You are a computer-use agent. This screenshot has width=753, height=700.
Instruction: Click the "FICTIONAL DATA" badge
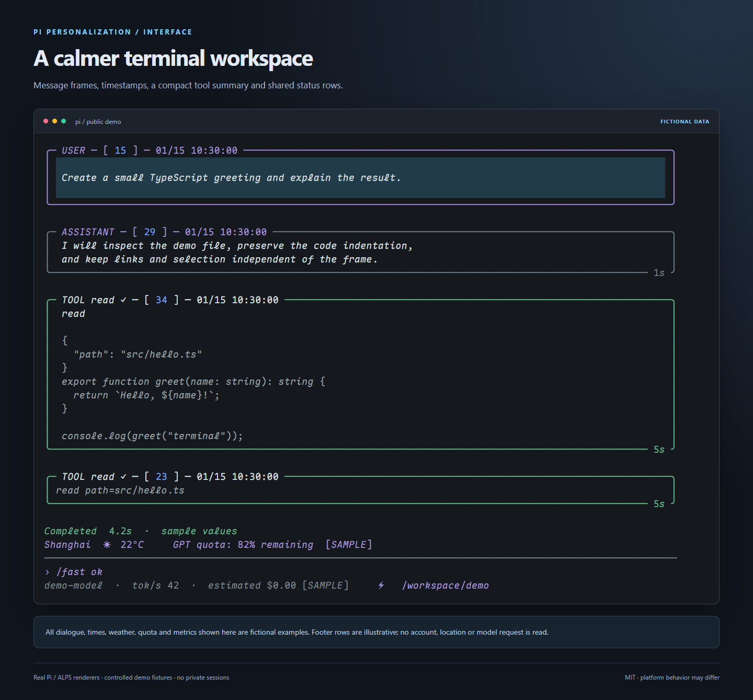685,122
